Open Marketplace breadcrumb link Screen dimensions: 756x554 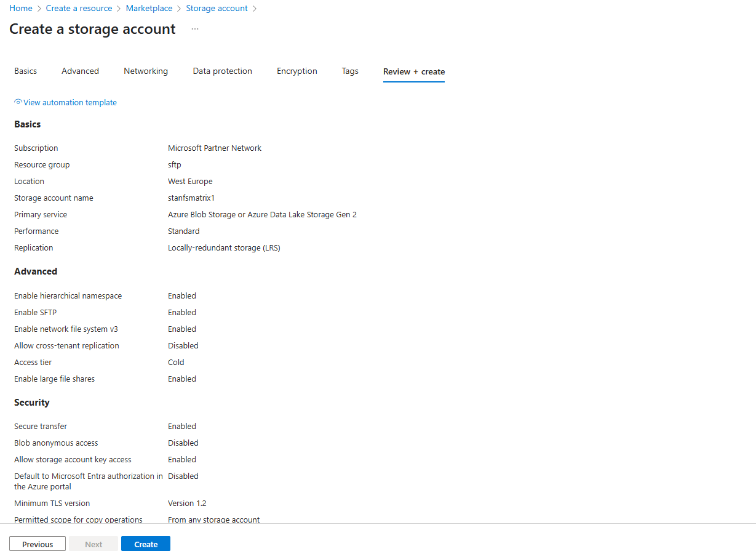150,8
